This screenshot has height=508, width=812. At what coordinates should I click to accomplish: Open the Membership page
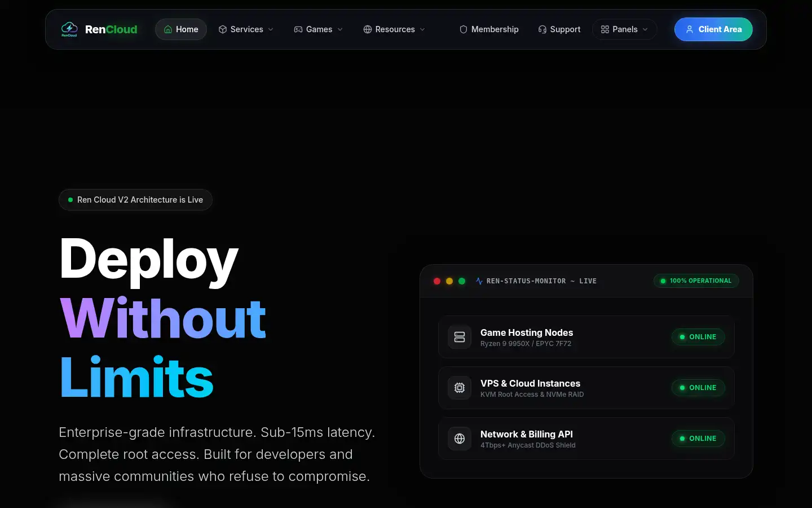489,29
